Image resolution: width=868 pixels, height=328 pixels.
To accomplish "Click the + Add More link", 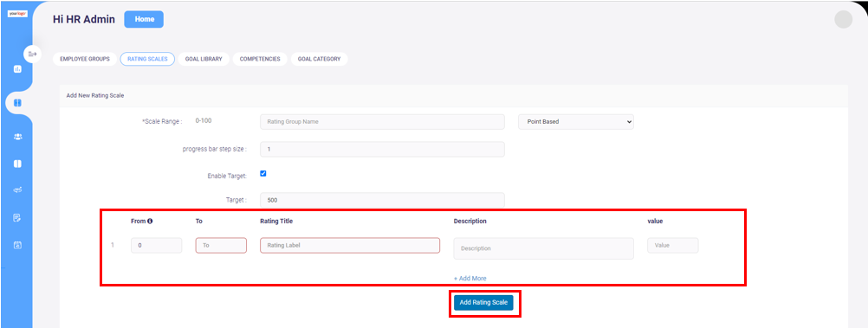I will [470, 278].
